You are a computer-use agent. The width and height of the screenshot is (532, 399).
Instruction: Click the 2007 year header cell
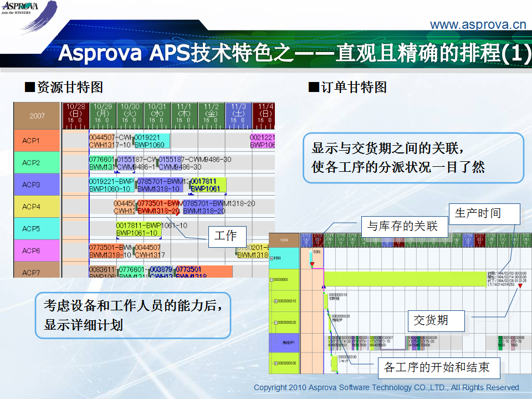pos(37,116)
